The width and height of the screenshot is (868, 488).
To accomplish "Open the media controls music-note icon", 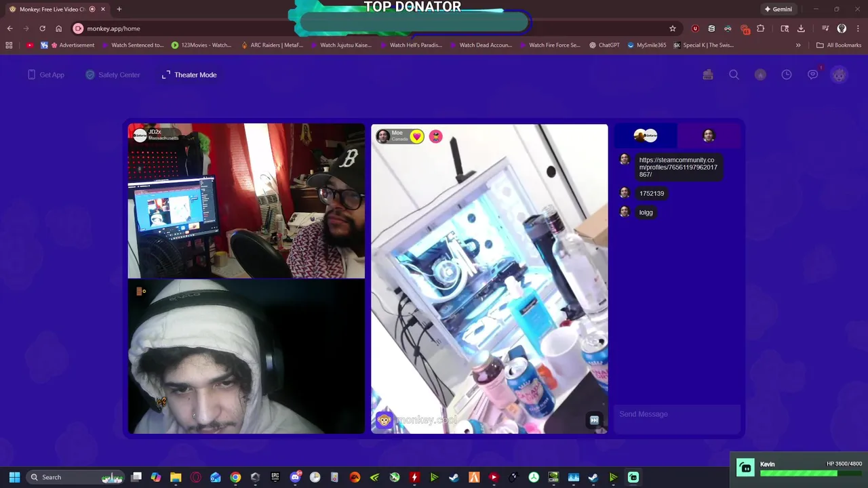I will click(x=825, y=28).
